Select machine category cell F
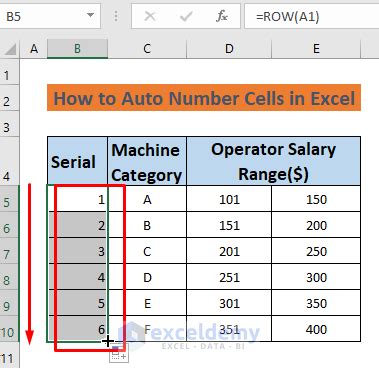The image size is (379, 368). pos(147,329)
